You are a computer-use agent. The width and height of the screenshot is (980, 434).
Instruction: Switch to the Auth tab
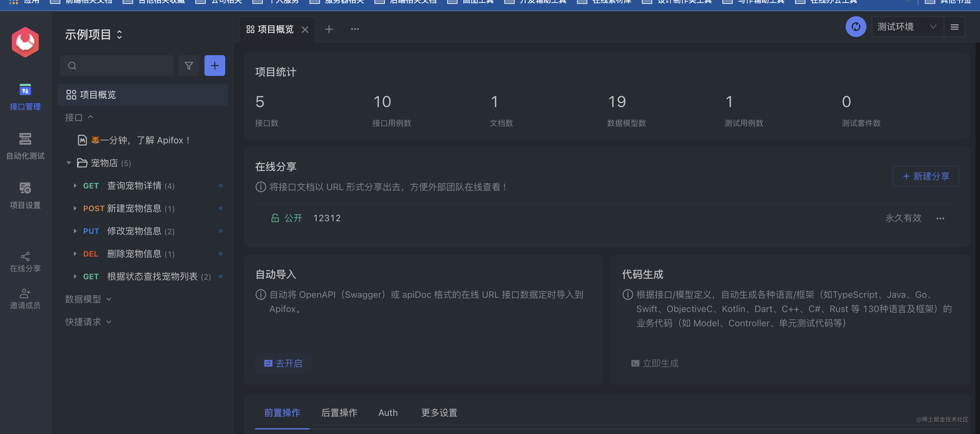coord(388,413)
